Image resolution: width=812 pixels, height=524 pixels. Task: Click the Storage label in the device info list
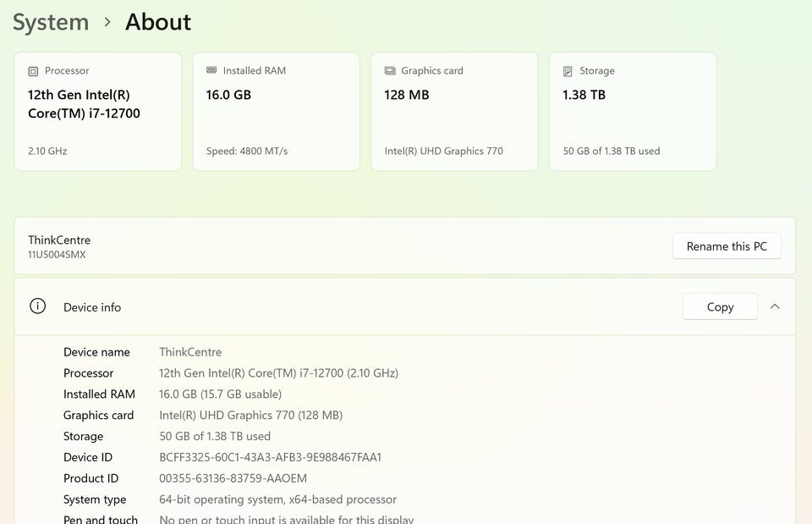coord(84,437)
